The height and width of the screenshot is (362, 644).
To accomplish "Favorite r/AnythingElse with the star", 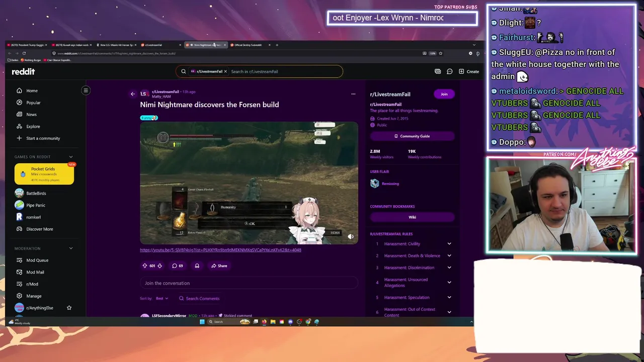I will (x=69, y=308).
